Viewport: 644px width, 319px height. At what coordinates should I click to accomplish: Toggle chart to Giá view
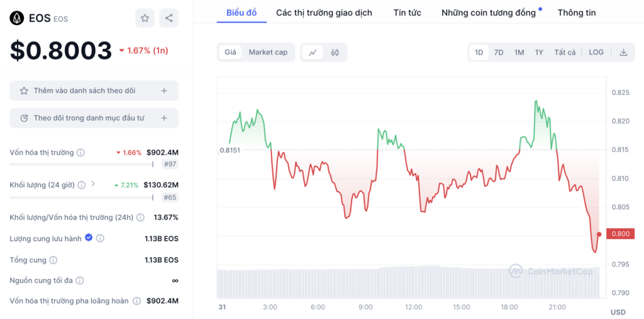(x=230, y=53)
